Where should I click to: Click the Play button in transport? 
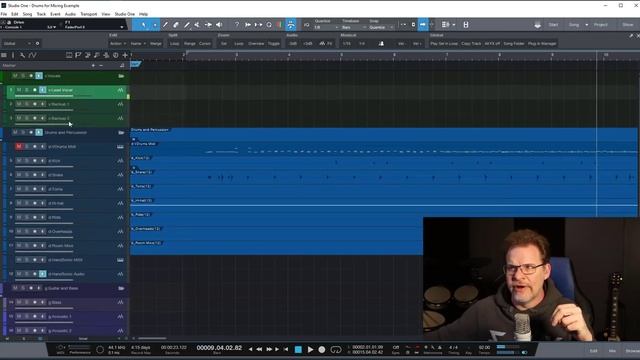click(x=310, y=349)
